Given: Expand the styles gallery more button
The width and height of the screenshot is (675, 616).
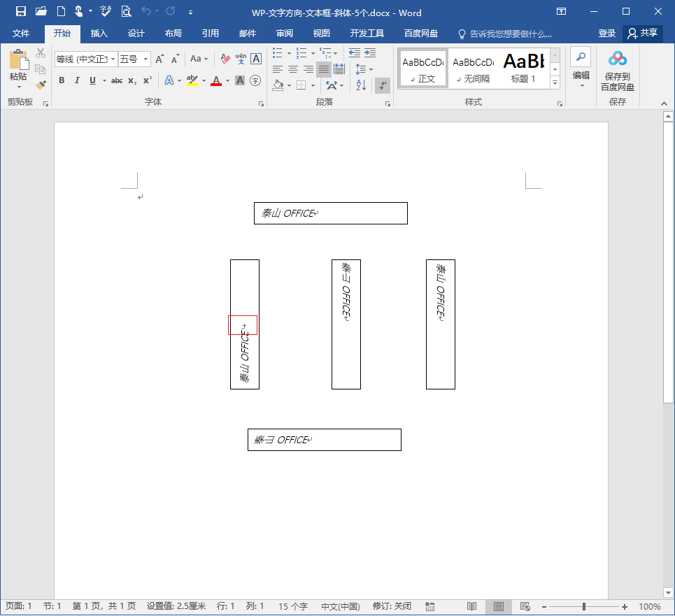Looking at the screenshot, I should [555, 83].
